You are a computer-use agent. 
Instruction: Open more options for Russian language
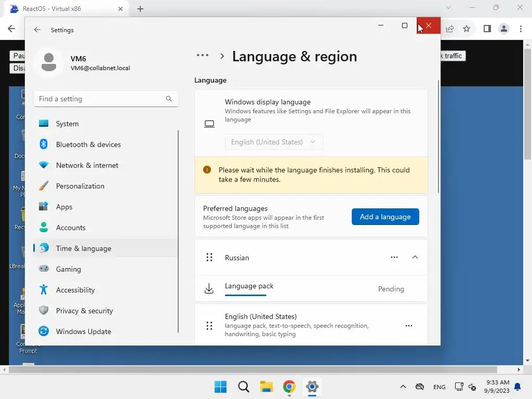394,257
